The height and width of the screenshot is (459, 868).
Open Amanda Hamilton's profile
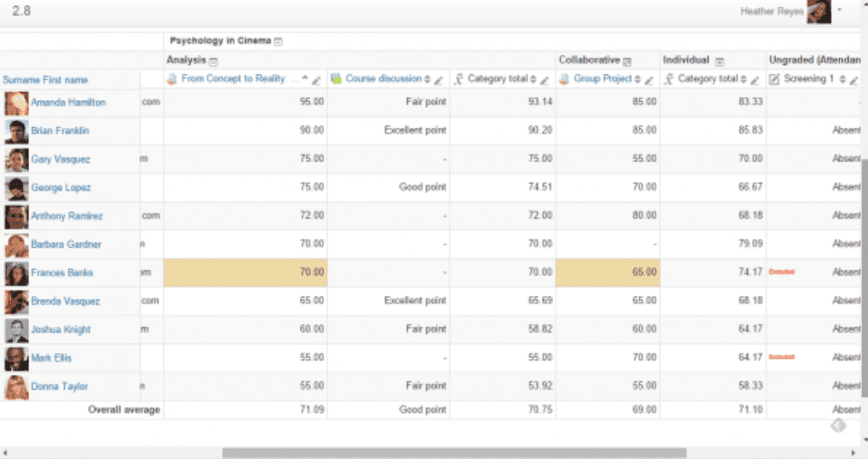68,103
